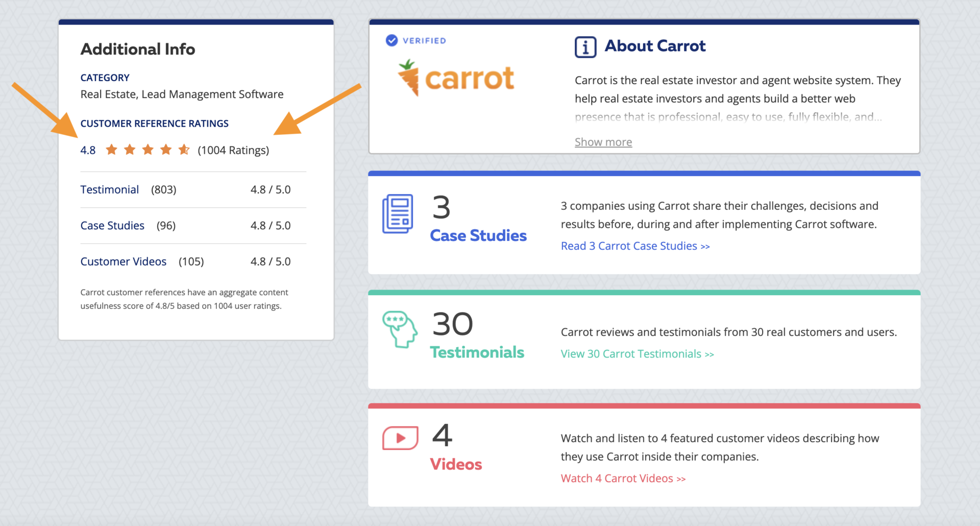Open the Case Studies ratings link
This screenshot has width=980, height=526.
[x=112, y=226]
